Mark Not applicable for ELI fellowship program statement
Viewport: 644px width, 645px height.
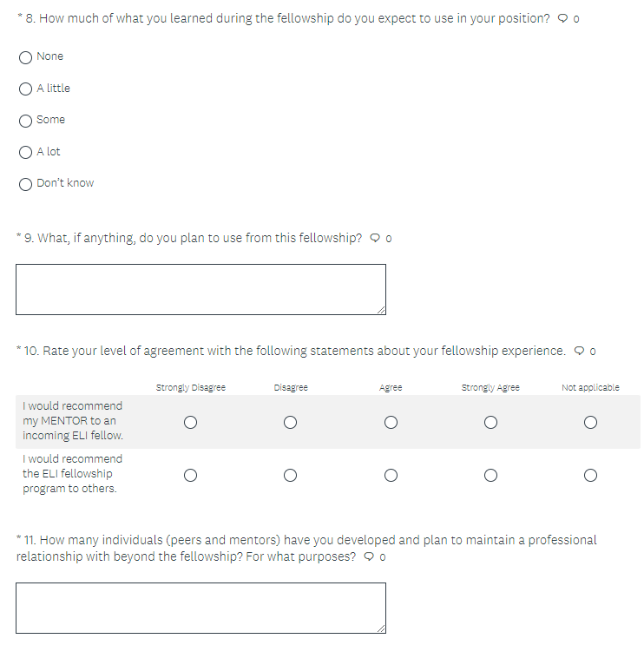[x=590, y=475]
